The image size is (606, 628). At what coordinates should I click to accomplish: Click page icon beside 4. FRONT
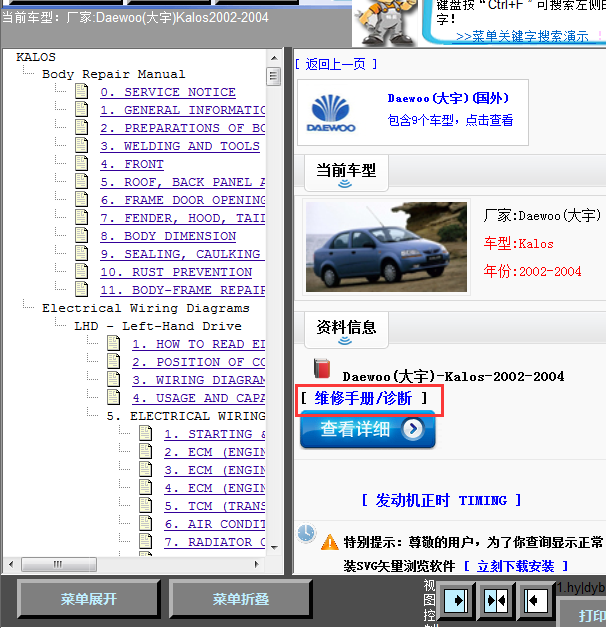82,163
